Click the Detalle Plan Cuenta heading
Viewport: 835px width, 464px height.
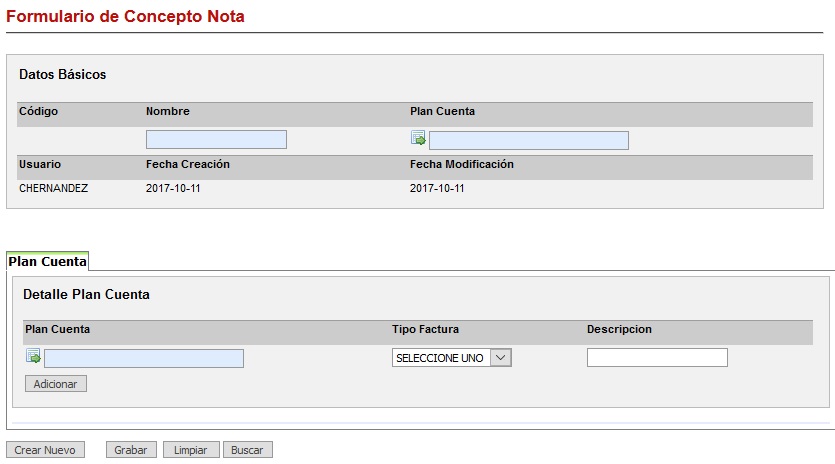click(x=86, y=295)
